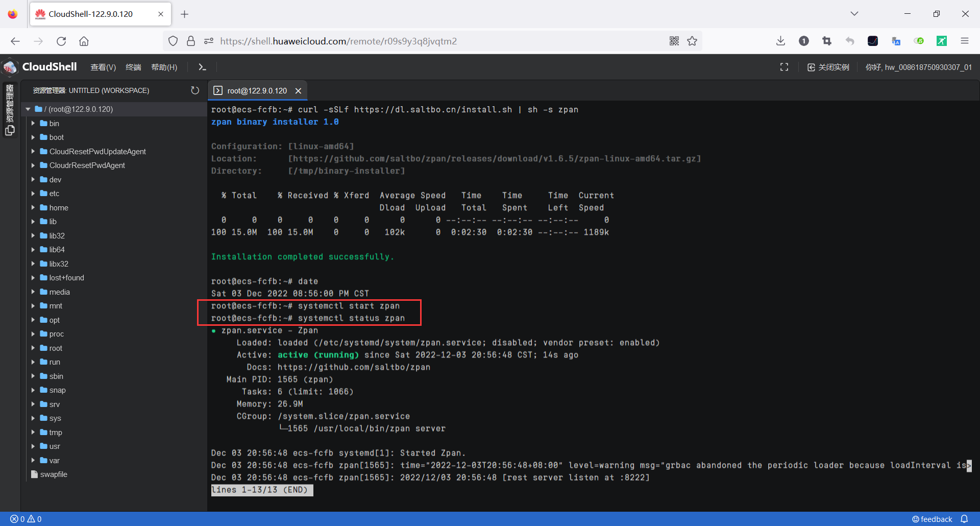Open the Firefox application menu
Image resolution: width=980 pixels, height=526 pixels.
(x=964, y=41)
